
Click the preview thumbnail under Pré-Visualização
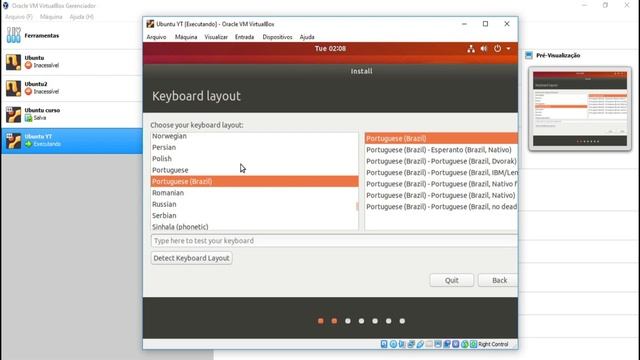coord(580,109)
